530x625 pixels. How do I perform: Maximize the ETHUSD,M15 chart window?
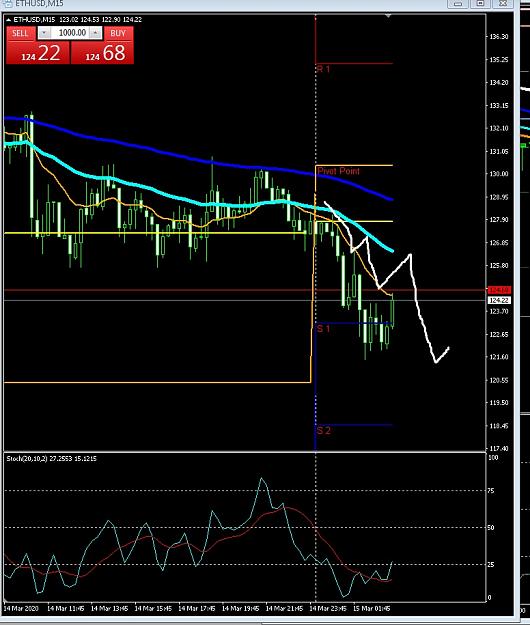(x=481, y=3)
